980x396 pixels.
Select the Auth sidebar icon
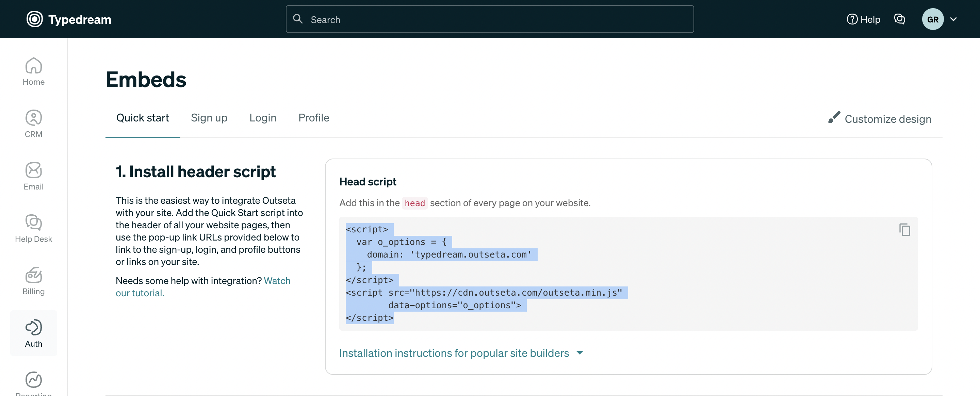[33, 333]
